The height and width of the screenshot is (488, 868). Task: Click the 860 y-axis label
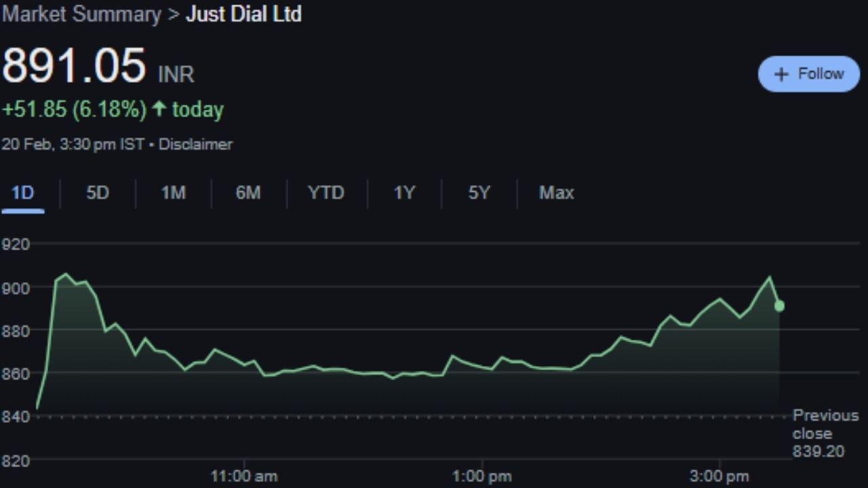pyautogui.click(x=16, y=374)
